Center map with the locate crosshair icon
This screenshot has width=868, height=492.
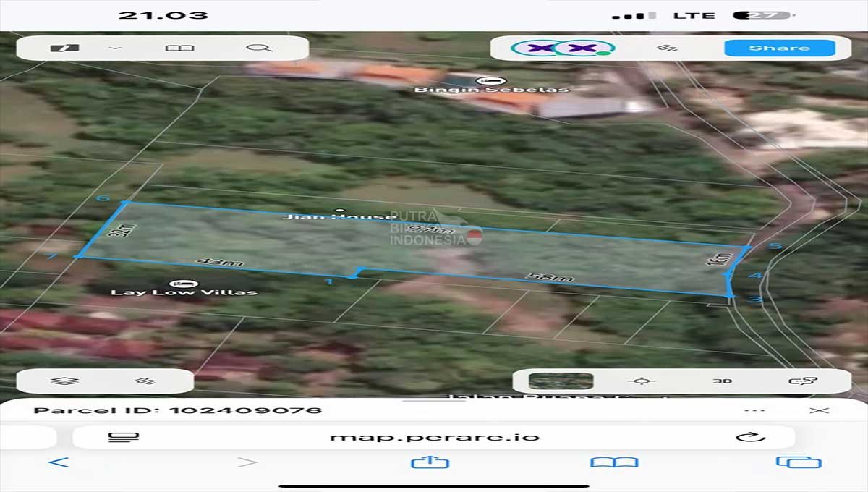pos(641,381)
